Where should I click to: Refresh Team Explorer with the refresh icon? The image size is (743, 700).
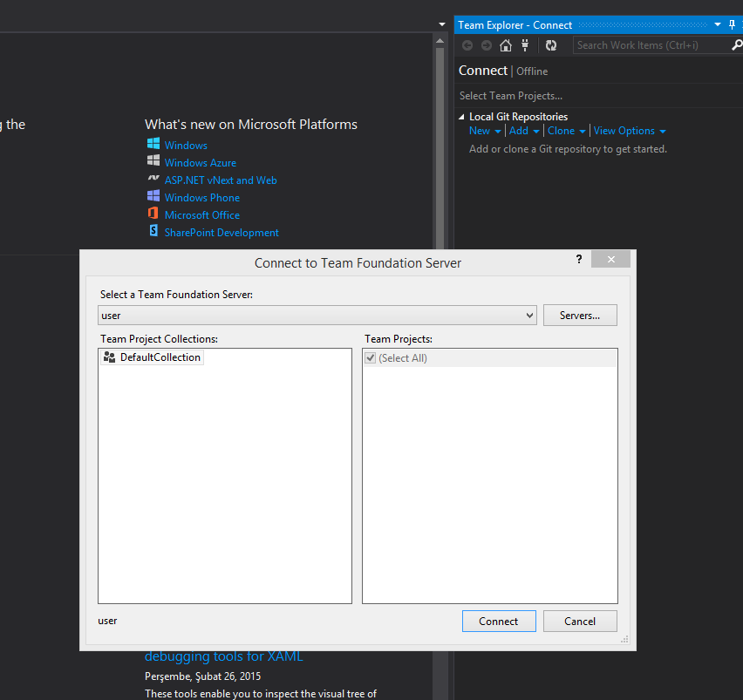[x=550, y=45]
